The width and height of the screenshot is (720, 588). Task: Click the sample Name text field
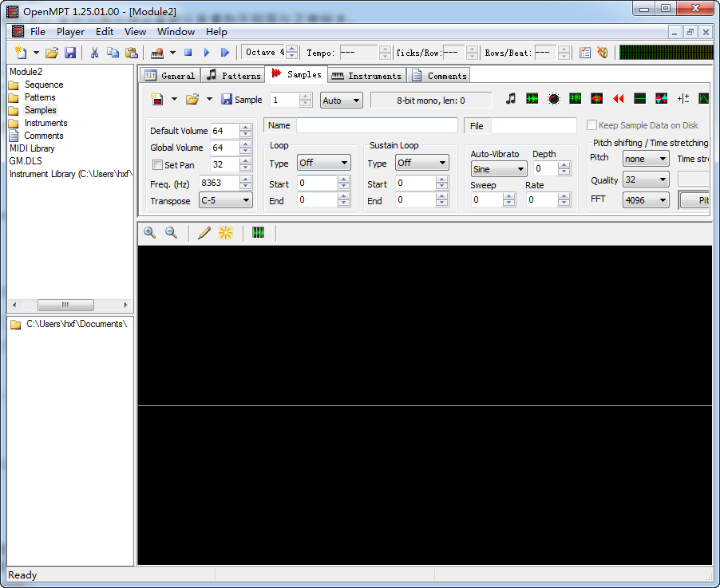point(377,125)
